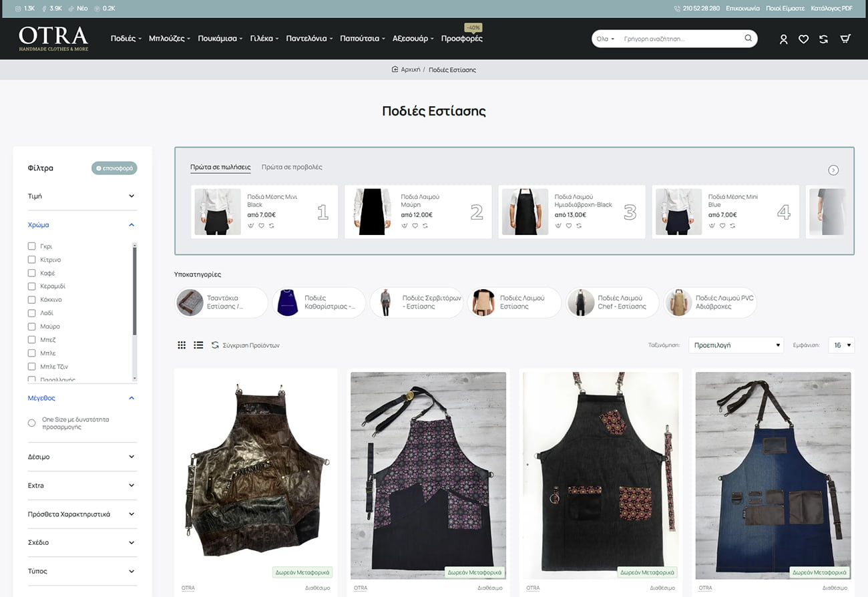The width and height of the screenshot is (868, 597).
Task: Open the shopping cart icon
Action: pyautogui.click(x=845, y=39)
